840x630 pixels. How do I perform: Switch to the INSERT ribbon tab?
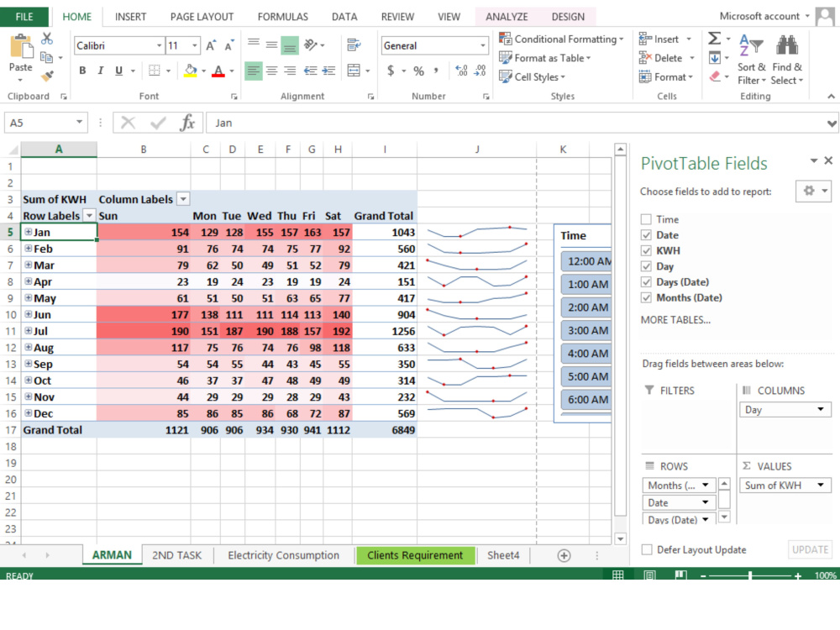coord(130,17)
